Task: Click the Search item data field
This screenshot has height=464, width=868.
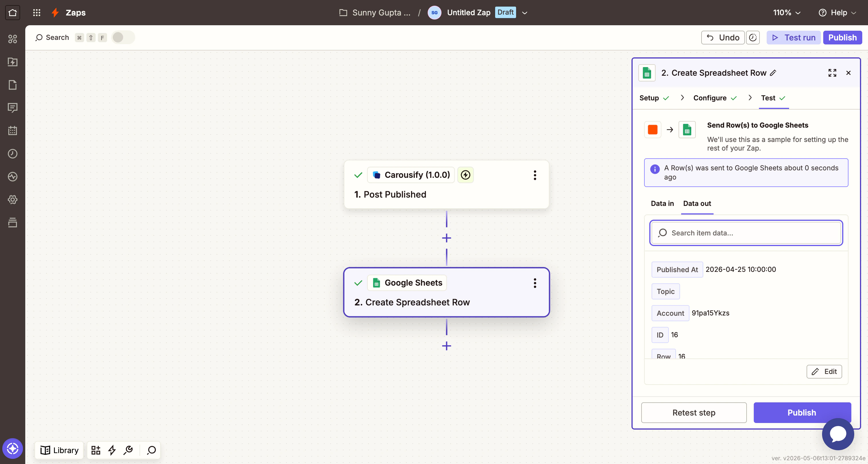Action: [746, 233]
